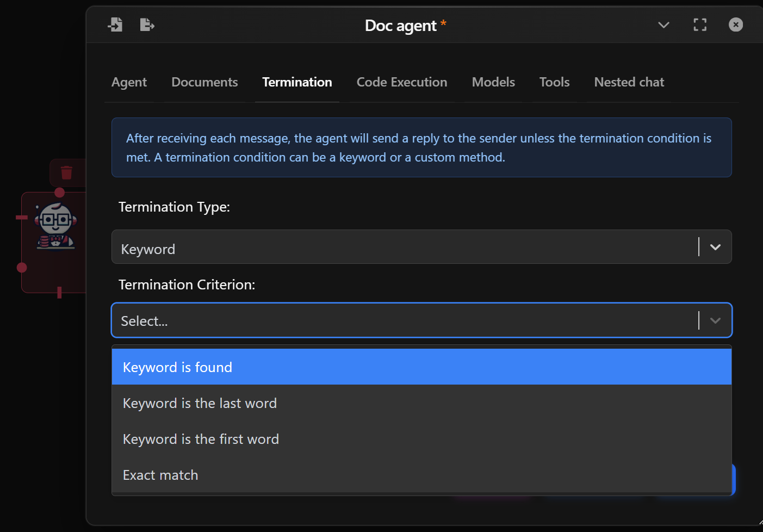Expand the Doc agent dialog to fullscreen
Screen dimensions: 763x532
click(x=700, y=24)
